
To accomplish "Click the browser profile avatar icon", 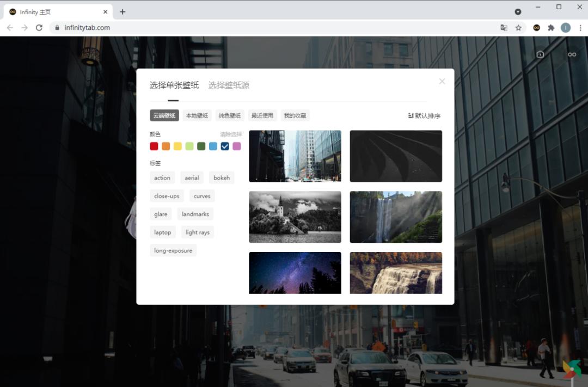I will (x=566, y=27).
